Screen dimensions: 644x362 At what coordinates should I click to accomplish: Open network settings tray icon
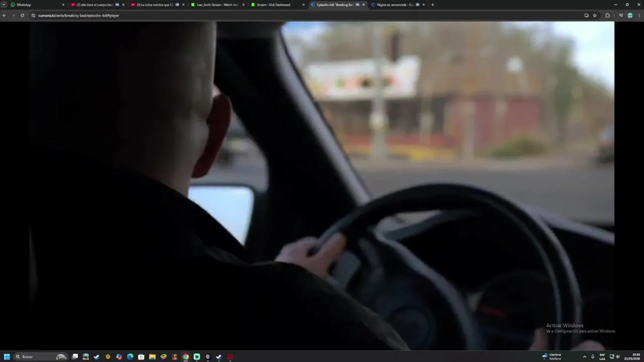(x=612, y=356)
